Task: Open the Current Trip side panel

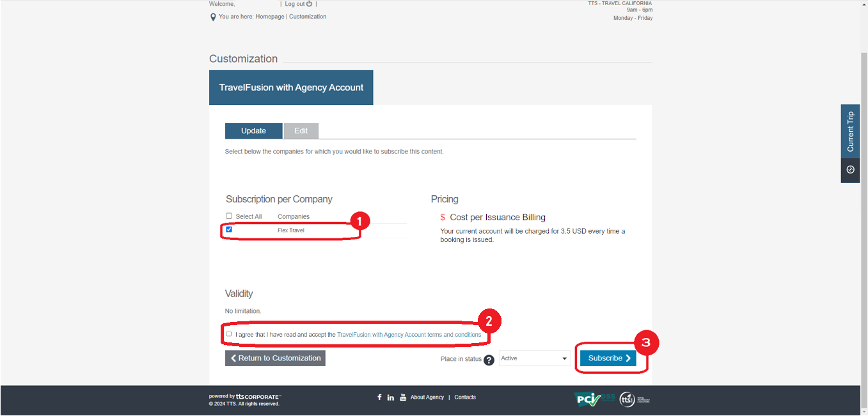Action: click(x=850, y=131)
